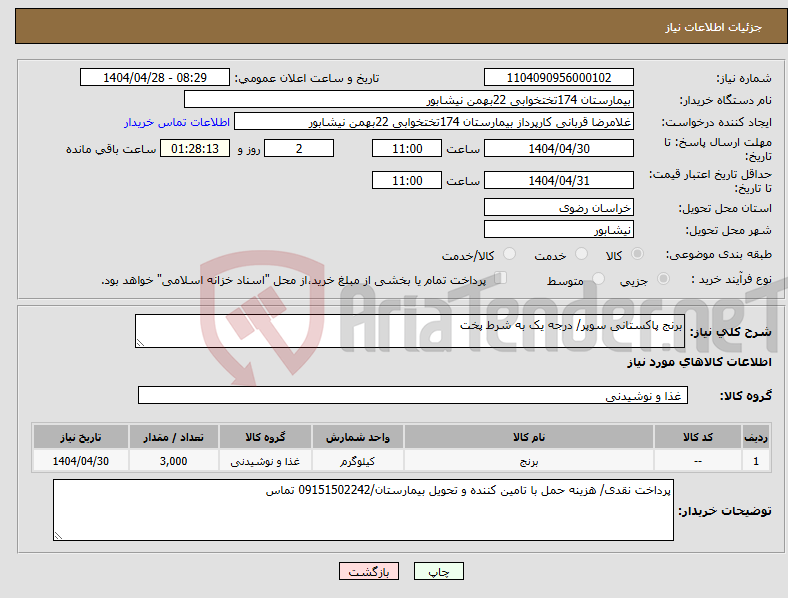Click the تعداد / مقدار column header
788x598 pixels.
(x=173, y=437)
